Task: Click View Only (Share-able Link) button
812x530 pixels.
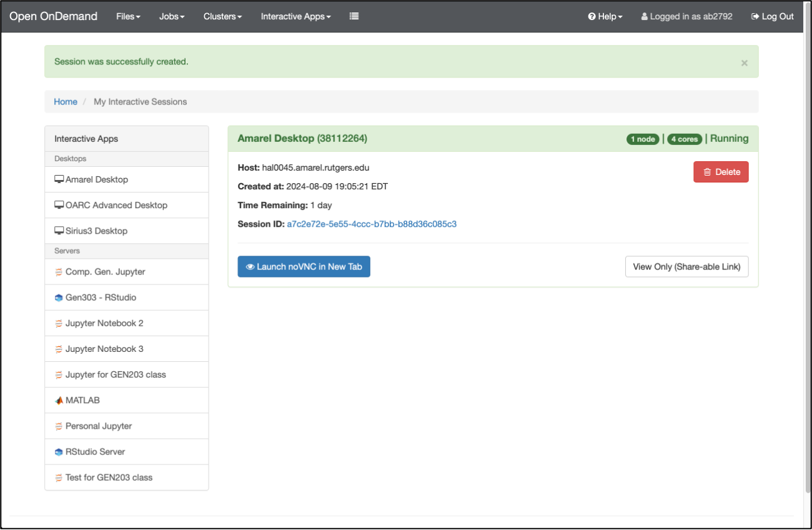Action: 686,266
